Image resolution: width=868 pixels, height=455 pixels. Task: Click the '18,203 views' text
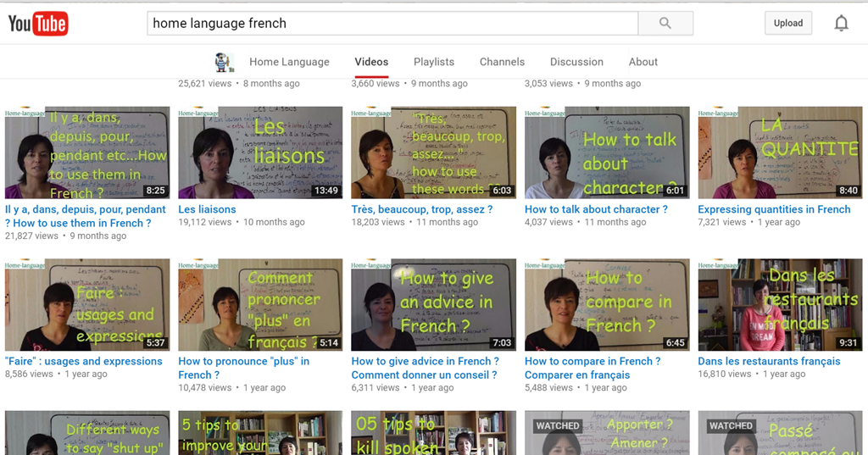click(378, 222)
